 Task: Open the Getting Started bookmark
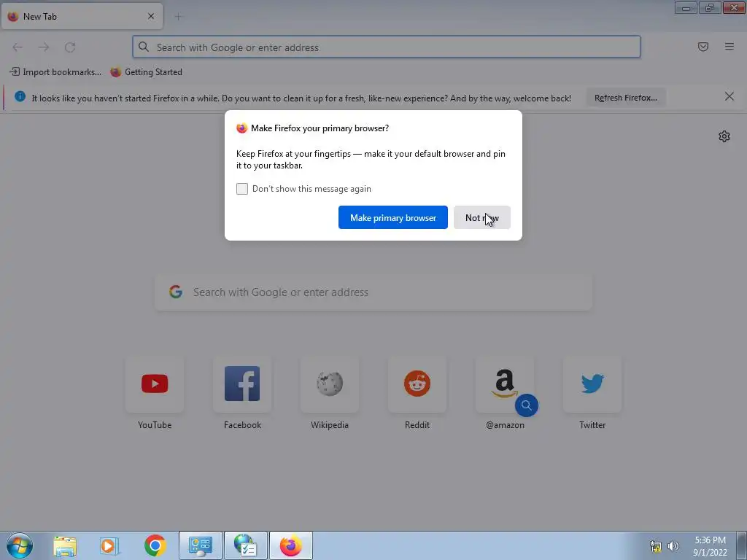click(x=146, y=72)
